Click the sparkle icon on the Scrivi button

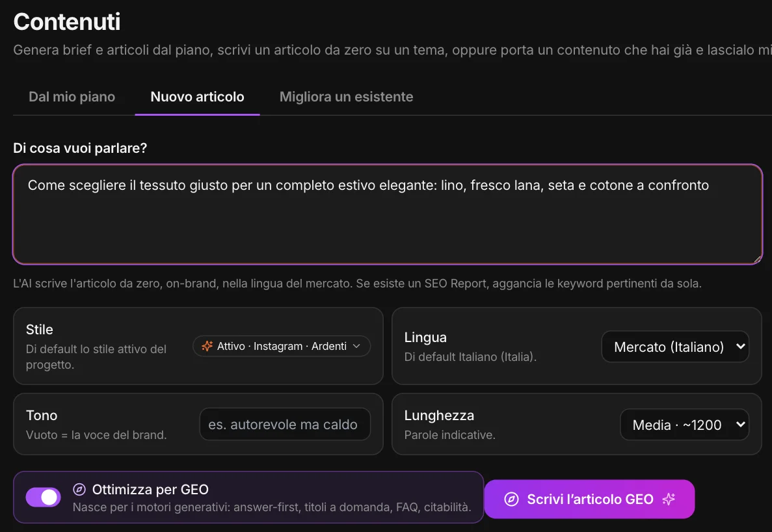click(x=669, y=499)
